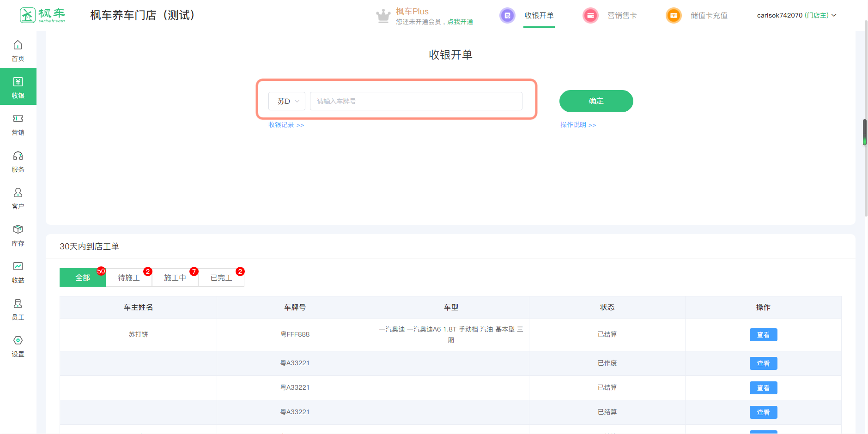Click the 枫车Plus crown icon
Screen dimensions: 868x434
[x=383, y=16]
